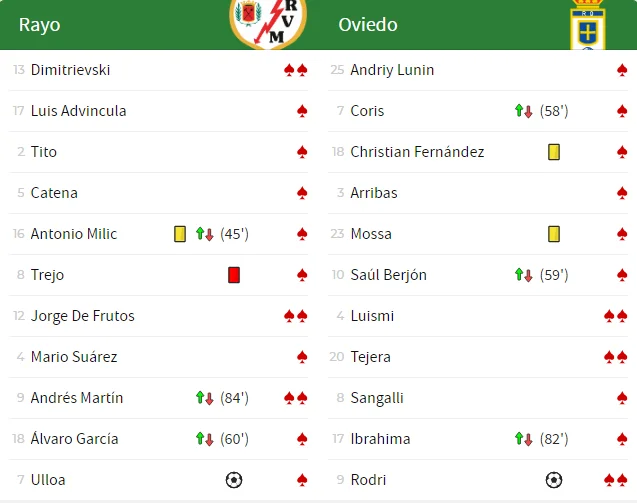Open Andriy Lunin player link

click(392, 70)
